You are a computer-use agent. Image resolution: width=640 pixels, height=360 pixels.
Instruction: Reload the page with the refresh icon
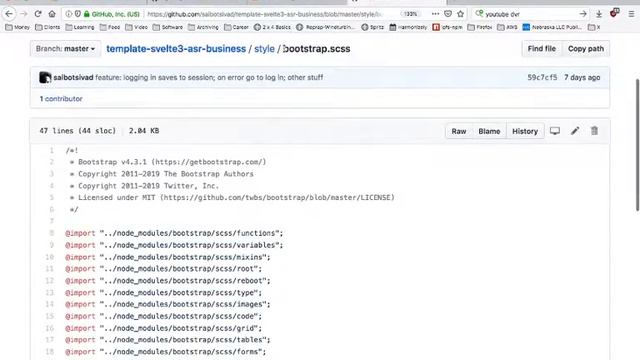tap(38, 14)
